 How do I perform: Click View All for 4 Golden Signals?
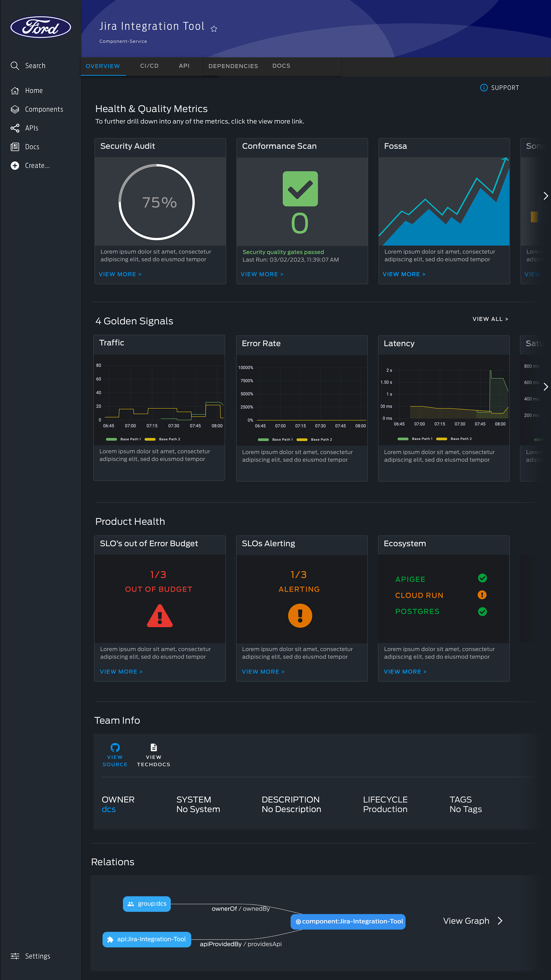490,319
